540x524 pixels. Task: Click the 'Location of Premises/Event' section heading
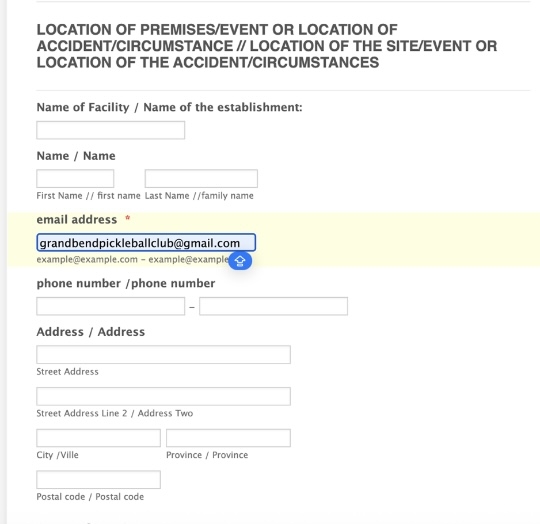(x=267, y=46)
